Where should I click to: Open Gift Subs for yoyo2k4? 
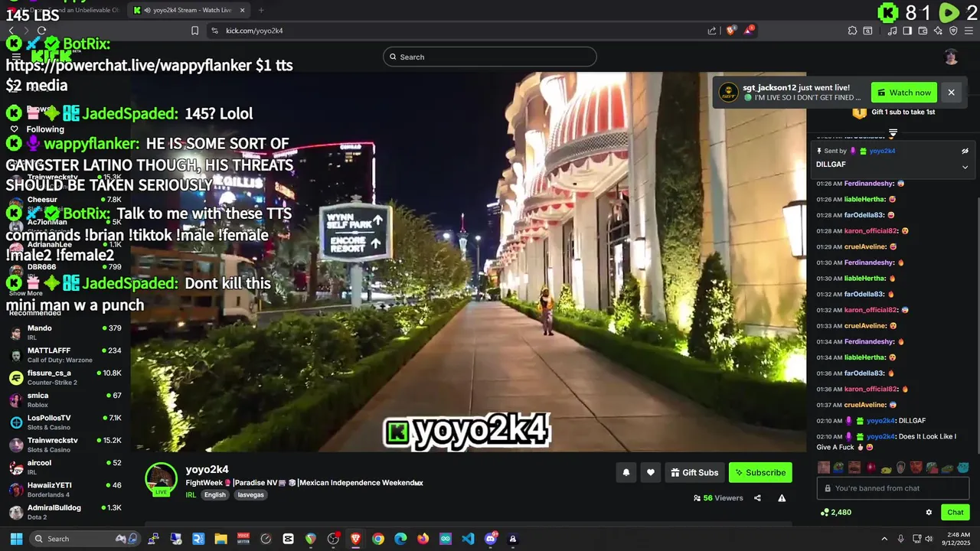click(694, 472)
